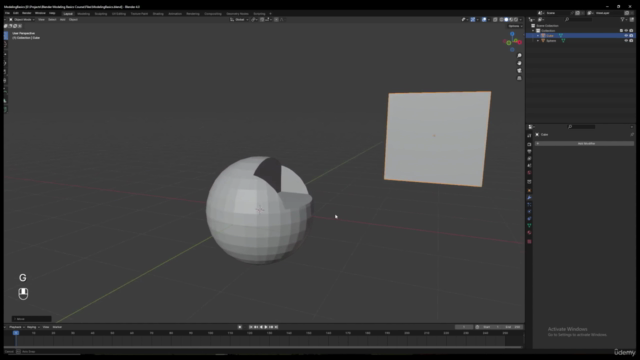
Task: Open the Collection properties tab icon
Action: click(x=529, y=182)
